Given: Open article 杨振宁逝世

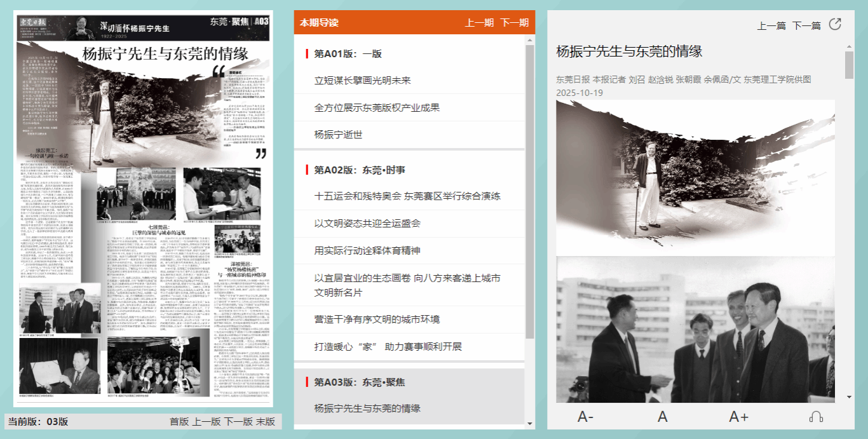Looking at the screenshot, I should (x=338, y=135).
